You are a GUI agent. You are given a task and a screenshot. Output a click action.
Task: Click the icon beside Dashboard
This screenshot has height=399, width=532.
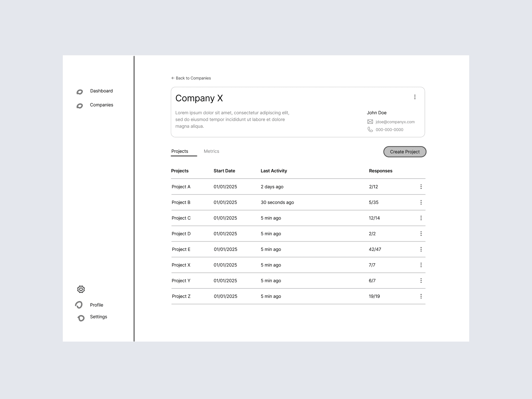(x=80, y=92)
